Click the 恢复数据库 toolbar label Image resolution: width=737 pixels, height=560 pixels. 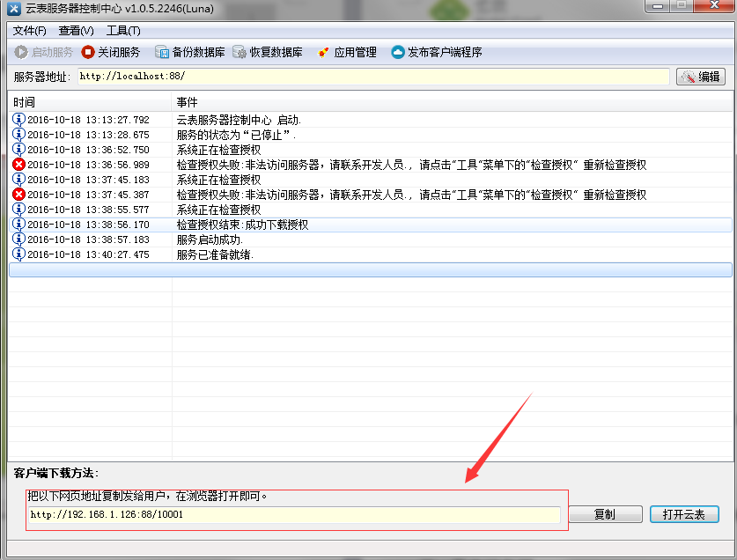point(276,52)
